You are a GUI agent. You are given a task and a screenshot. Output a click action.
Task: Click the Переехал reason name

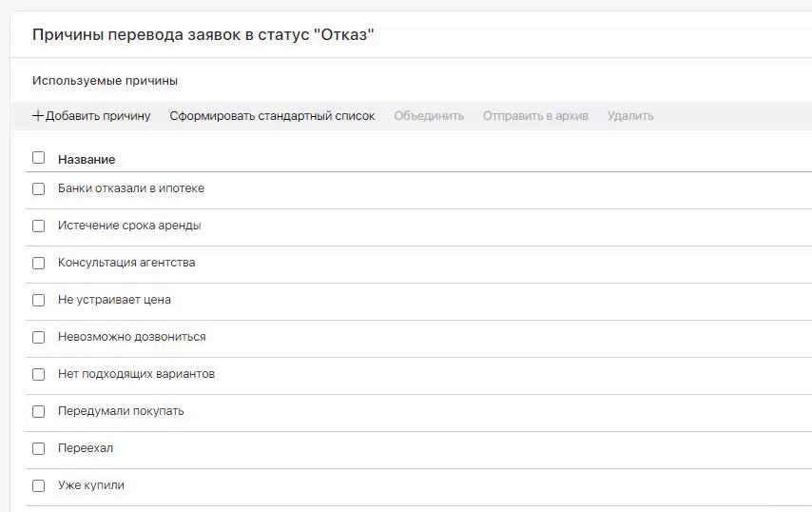(x=86, y=448)
